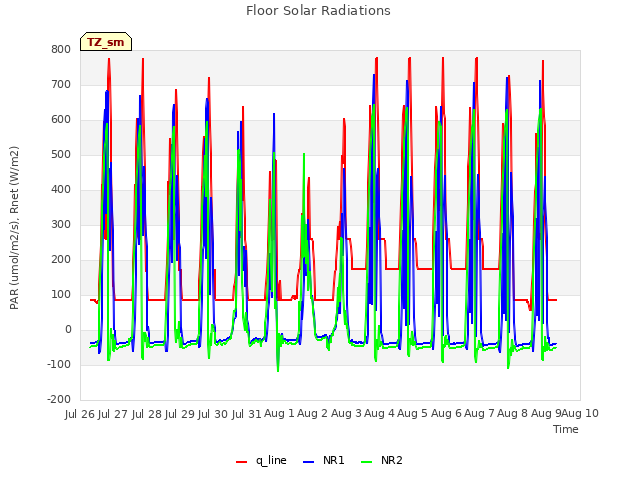The width and height of the screenshot is (640, 480).
Task: Select the blue NR1 legend swatch
Action: (x=309, y=461)
